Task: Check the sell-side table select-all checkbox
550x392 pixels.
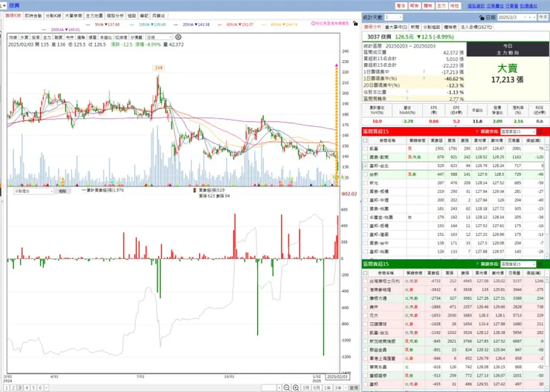Action: [366, 273]
